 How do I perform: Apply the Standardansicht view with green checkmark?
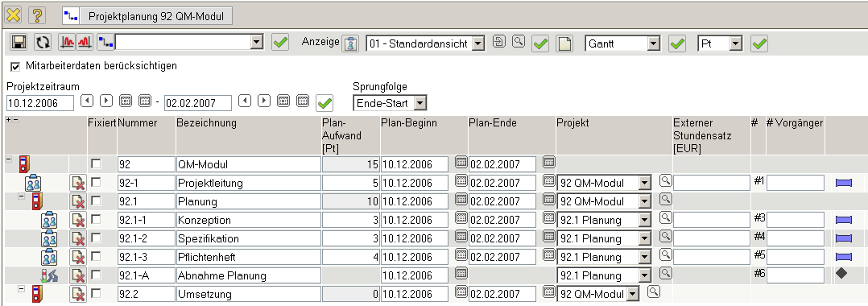pyautogui.click(x=540, y=43)
